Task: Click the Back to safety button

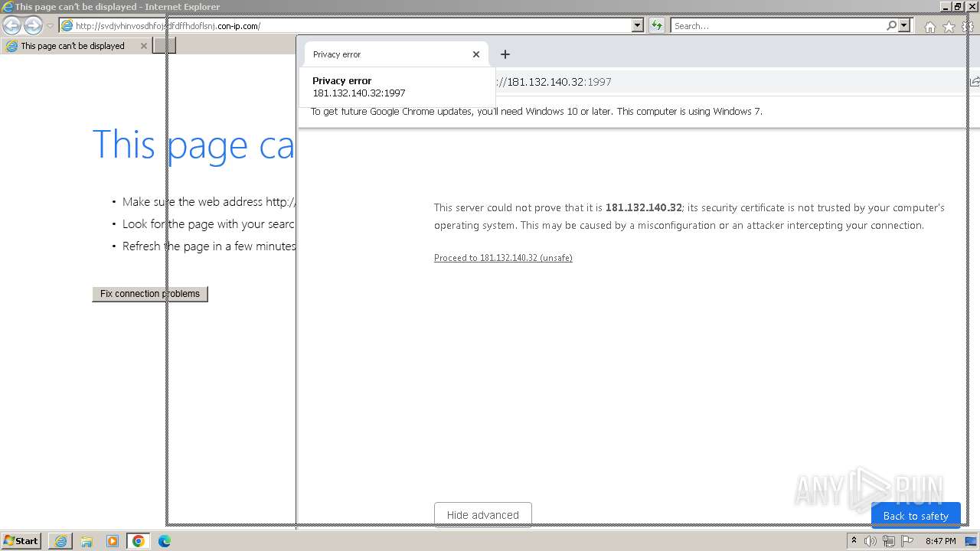Action: (x=916, y=516)
